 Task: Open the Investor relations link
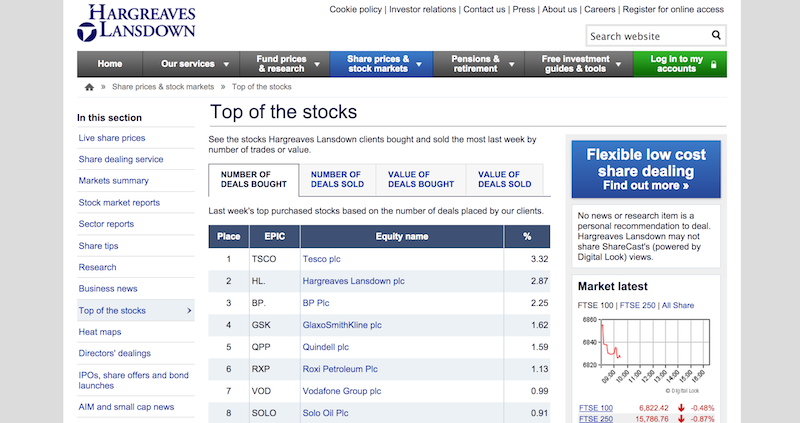422,9
